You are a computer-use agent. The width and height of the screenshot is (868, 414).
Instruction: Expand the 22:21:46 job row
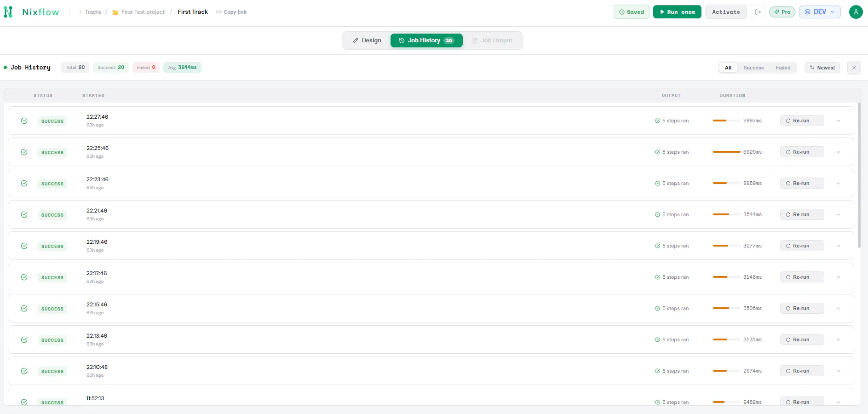point(838,215)
